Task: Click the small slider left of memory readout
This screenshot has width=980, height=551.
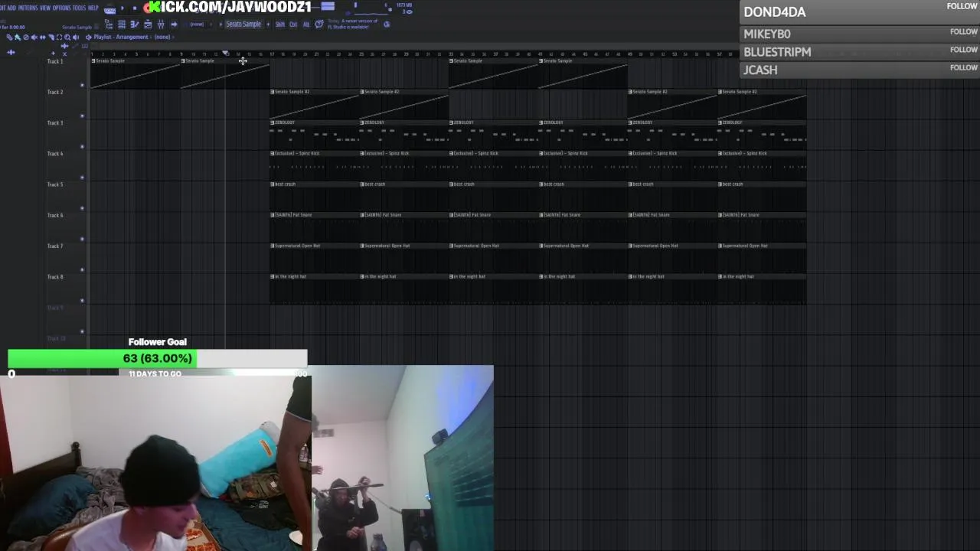Action: (356, 5)
